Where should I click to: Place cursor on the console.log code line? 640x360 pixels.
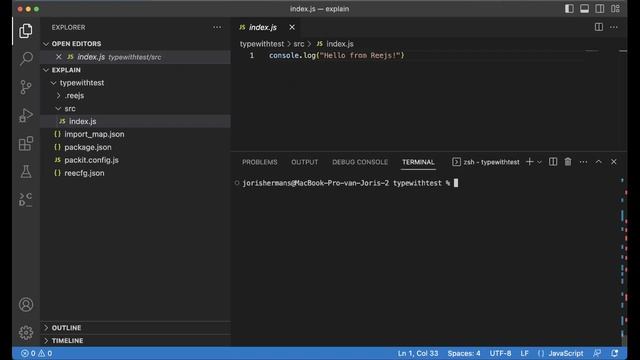pos(336,56)
